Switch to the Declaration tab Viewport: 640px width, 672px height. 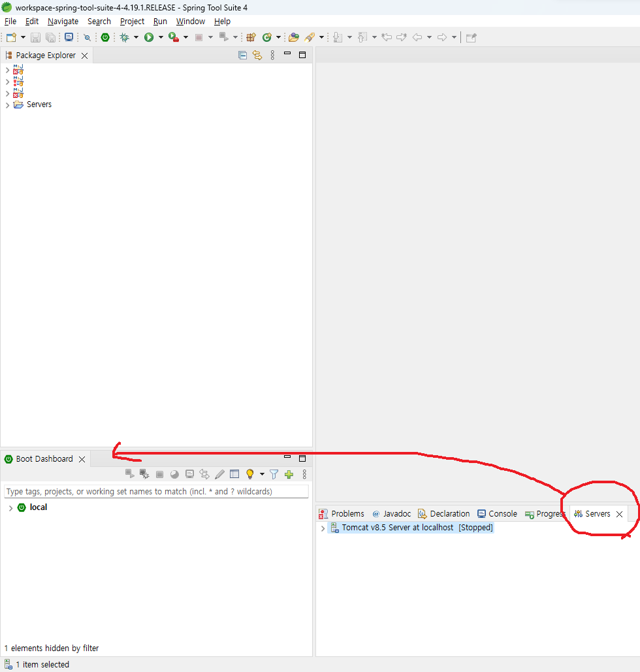(x=443, y=513)
